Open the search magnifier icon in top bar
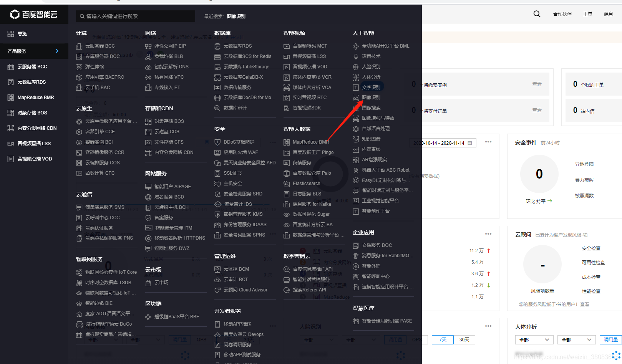This screenshot has width=622, height=364. pos(537,14)
